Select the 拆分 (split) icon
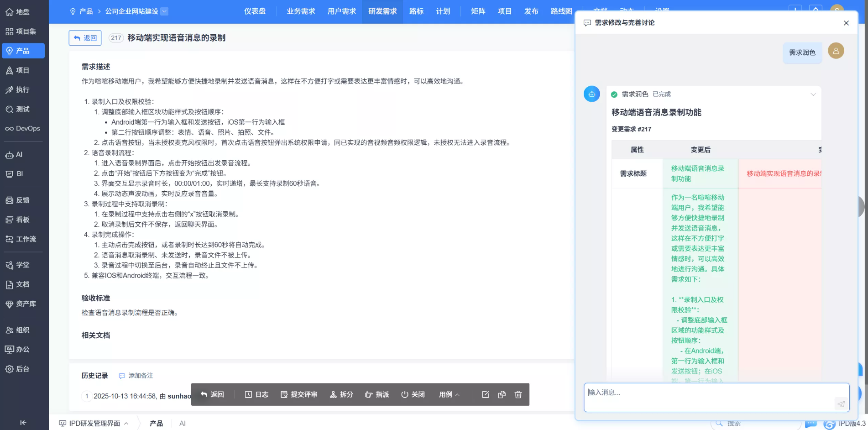Image resolution: width=868 pixels, height=430 pixels. (341, 394)
